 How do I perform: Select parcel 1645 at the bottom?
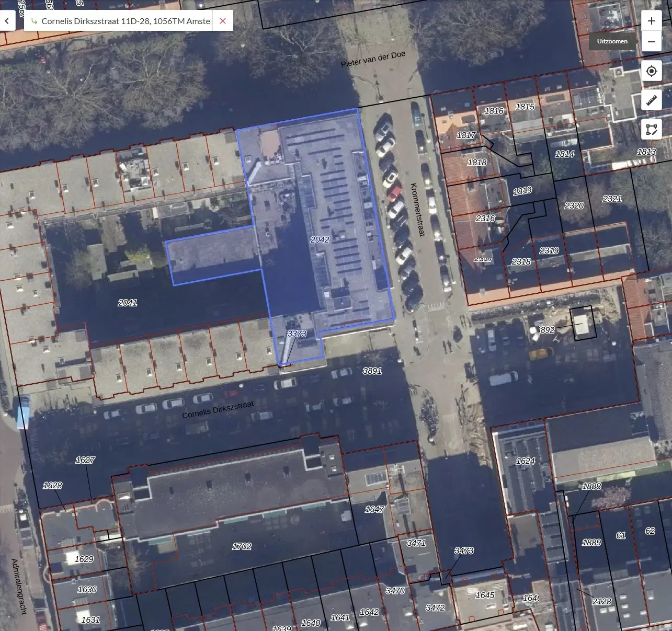pos(485,595)
